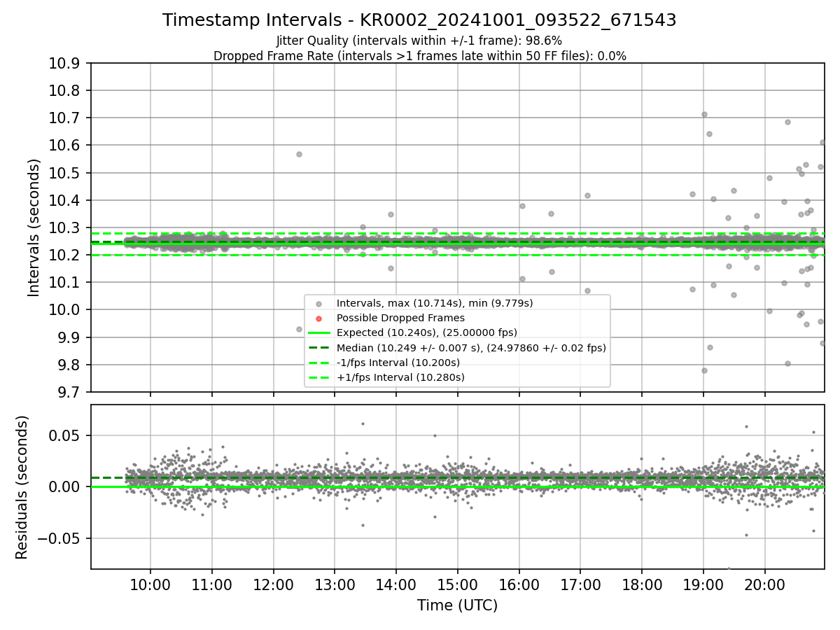This screenshot has height=630, width=840.
Task: Click the plot title 'Timestamp Intervals - KR0002_20241001_093522_671543'
Action: click(419, 20)
